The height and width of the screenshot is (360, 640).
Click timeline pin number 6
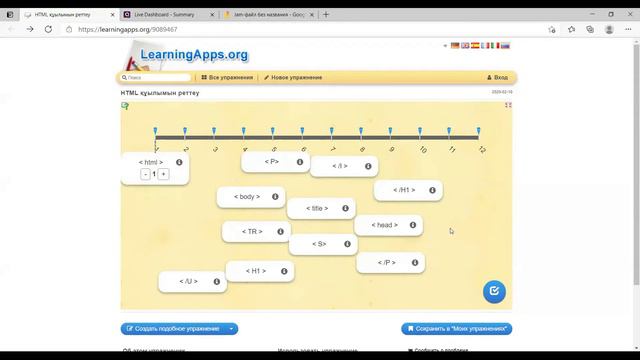[302, 131]
